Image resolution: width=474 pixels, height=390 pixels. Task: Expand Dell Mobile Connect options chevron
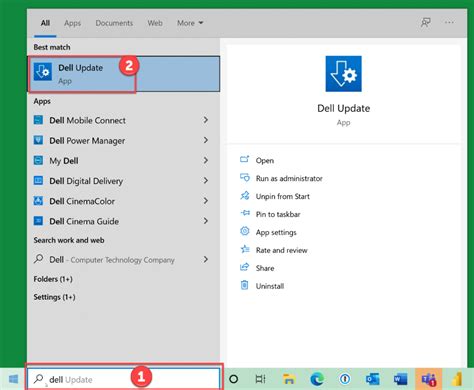tap(206, 120)
